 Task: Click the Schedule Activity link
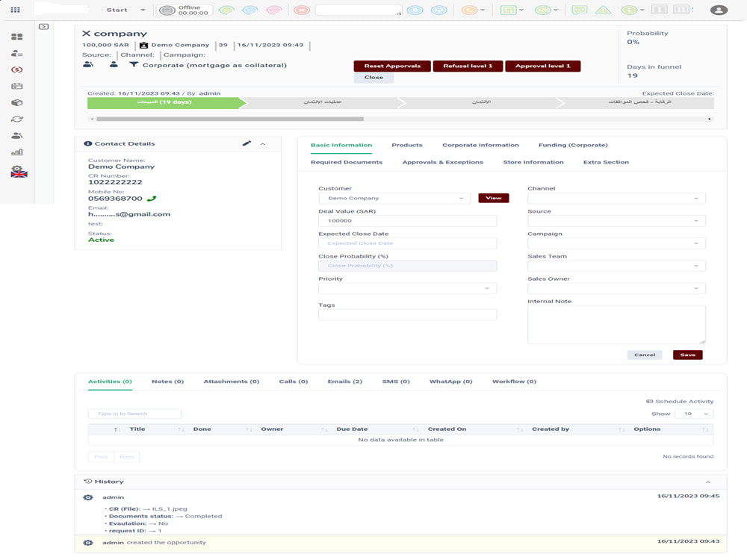[x=680, y=402]
